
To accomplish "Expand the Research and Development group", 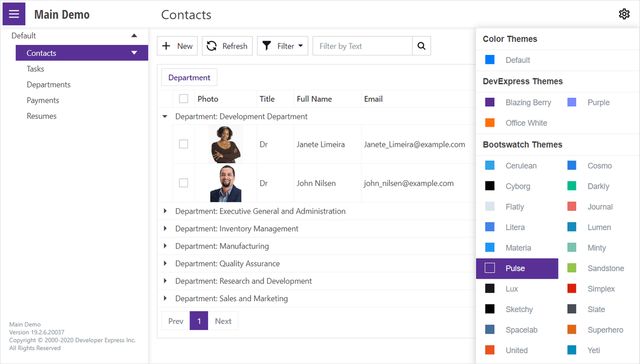I will click(x=165, y=281).
